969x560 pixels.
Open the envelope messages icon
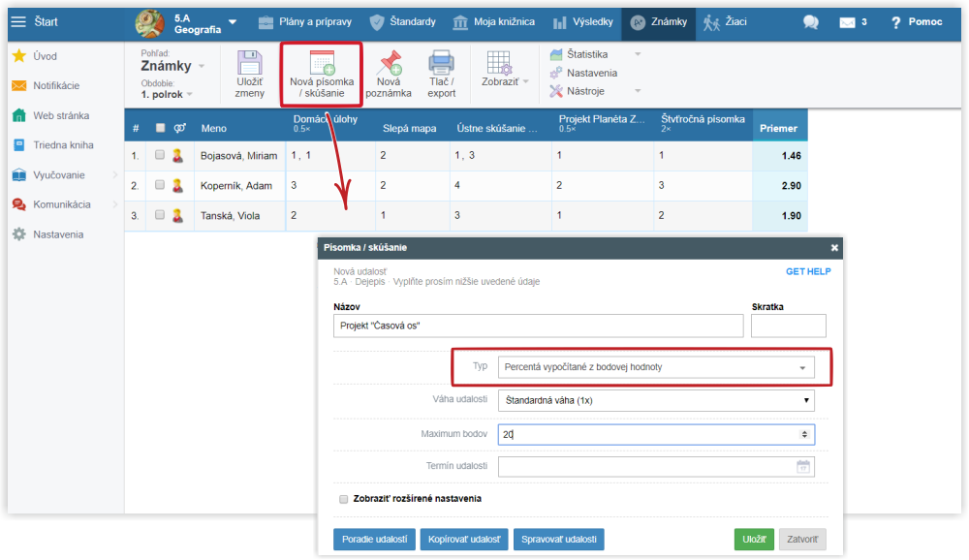847,22
